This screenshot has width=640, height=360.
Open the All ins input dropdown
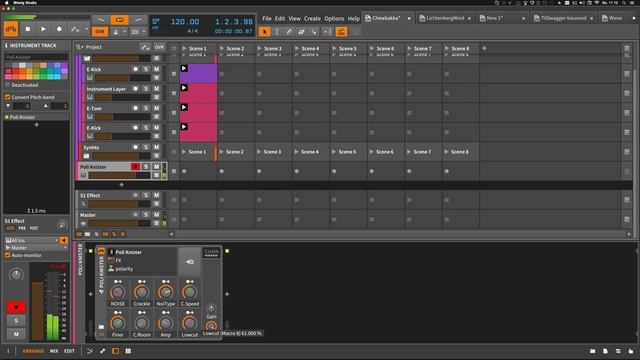(31, 240)
